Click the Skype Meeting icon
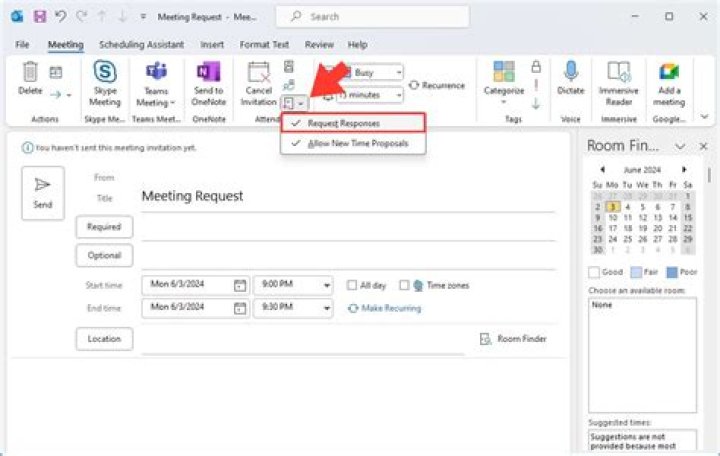The height and width of the screenshot is (456, 720). click(105, 72)
